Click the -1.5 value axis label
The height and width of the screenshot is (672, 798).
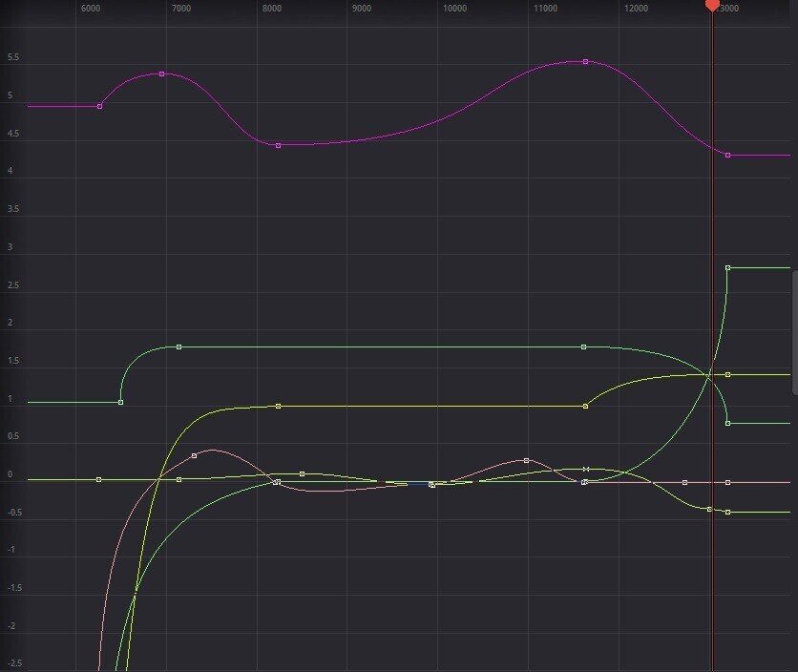(x=14, y=587)
